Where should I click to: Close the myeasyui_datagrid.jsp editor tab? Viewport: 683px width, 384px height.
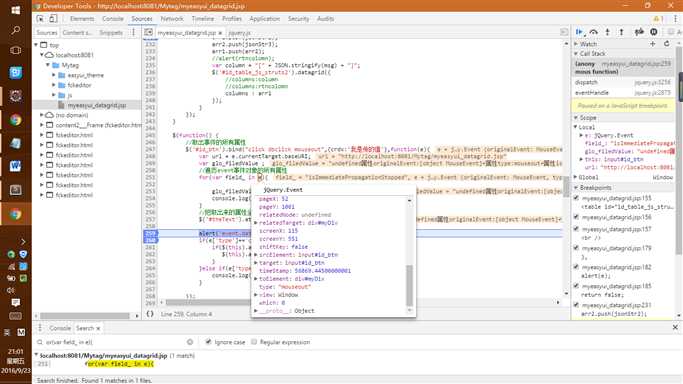[220, 33]
